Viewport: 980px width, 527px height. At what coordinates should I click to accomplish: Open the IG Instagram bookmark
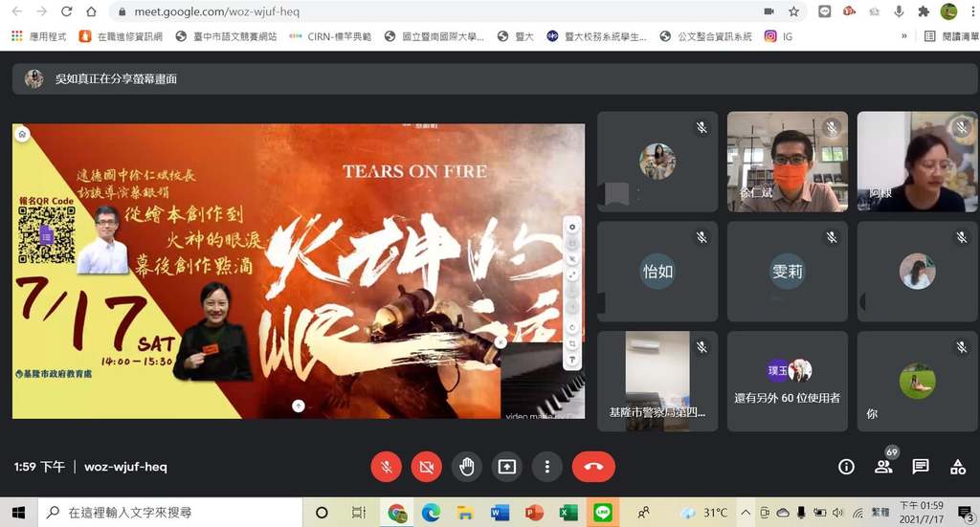point(778,36)
